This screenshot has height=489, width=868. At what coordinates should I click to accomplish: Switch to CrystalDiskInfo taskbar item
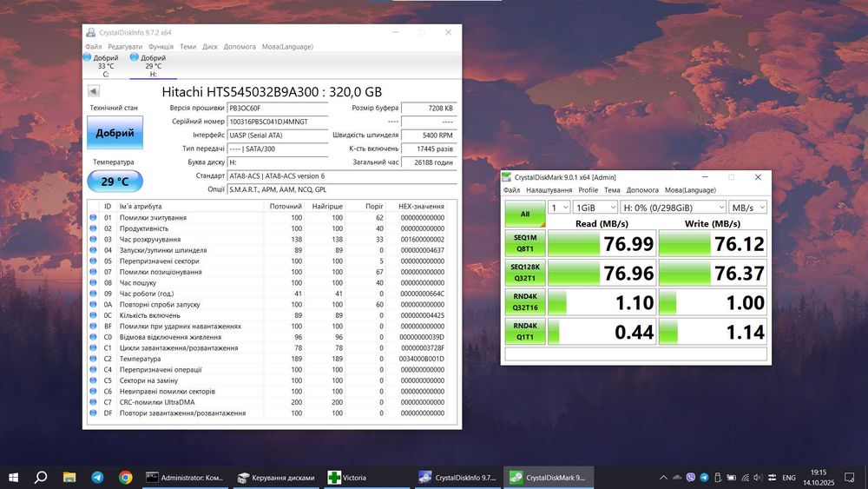[x=458, y=478]
